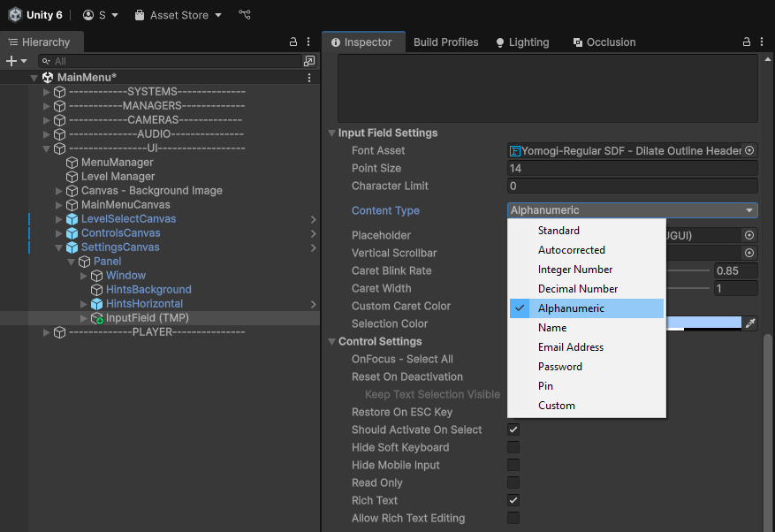The height and width of the screenshot is (532, 775).
Task: Enable Hide Soft Keyboard checkbox
Action: 513,447
